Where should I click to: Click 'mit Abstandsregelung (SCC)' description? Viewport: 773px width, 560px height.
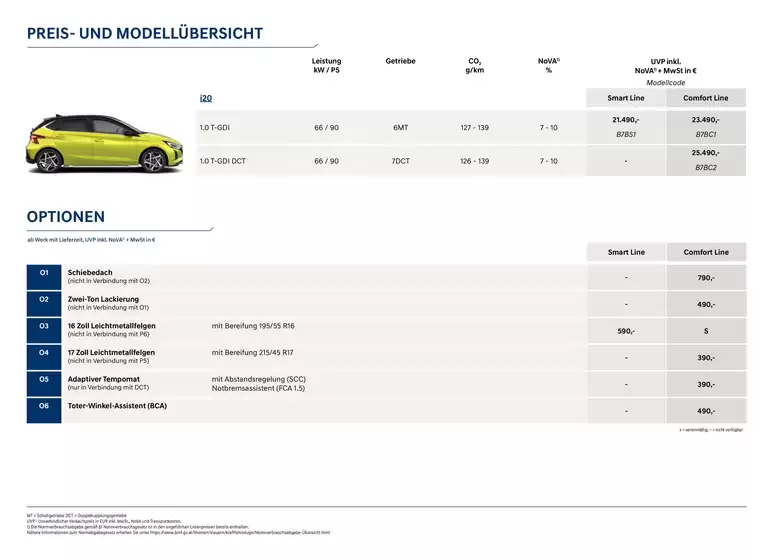[259, 379]
